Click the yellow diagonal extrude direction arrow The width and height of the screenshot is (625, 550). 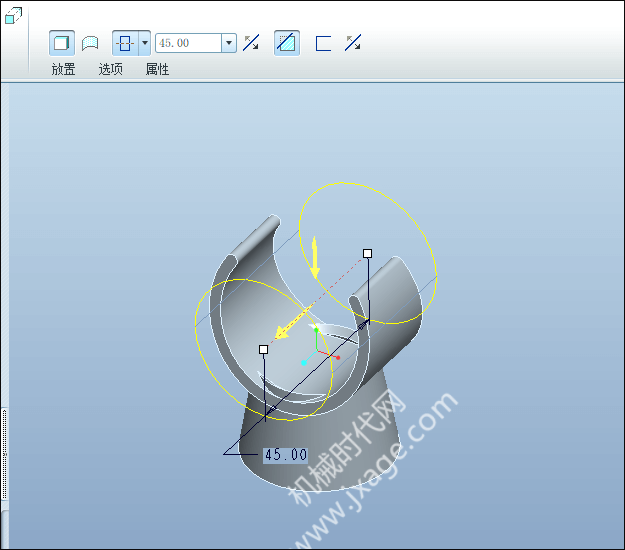293,323
